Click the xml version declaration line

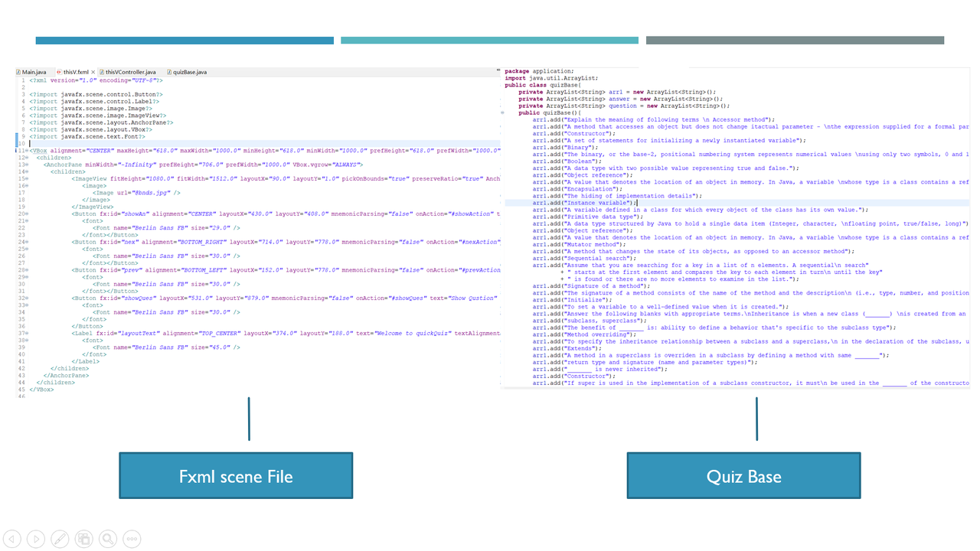click(96, 80)
